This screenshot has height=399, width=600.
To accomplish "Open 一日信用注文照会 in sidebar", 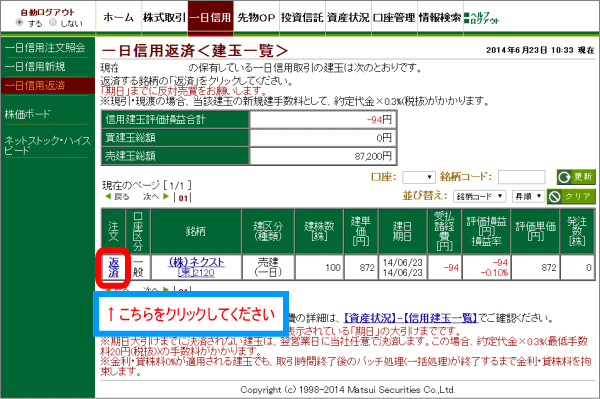I will [45, 48].
